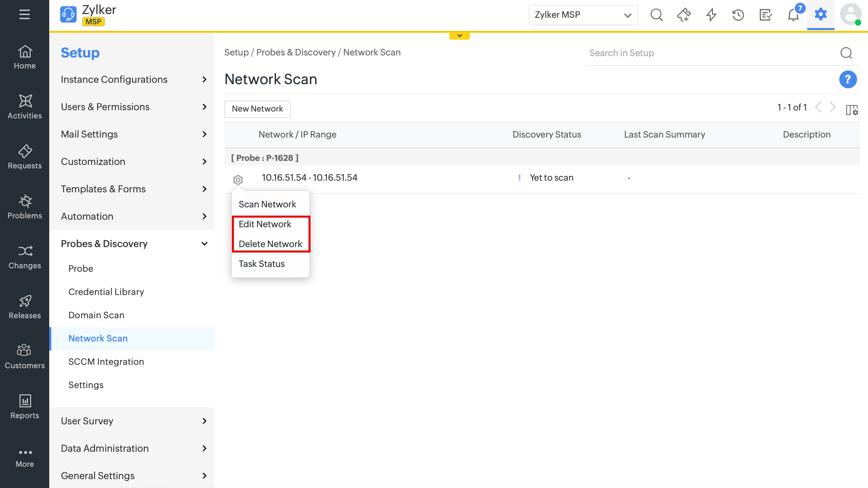Viewport: 868px width, 488px height.
Task: Collapse header using yellow chevron tab
Action: (x=459, y=36)
